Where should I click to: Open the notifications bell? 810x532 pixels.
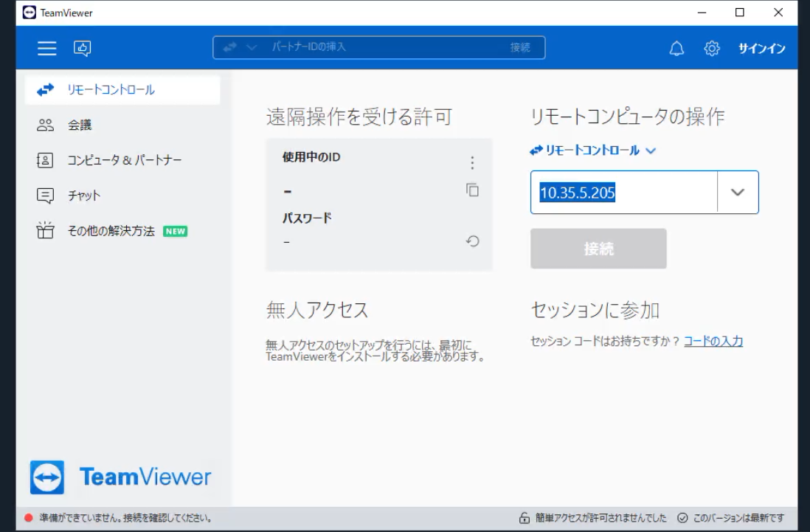[676, 49]
